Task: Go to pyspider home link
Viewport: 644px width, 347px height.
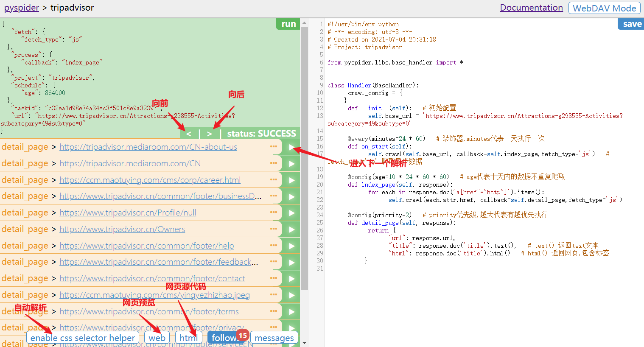Action: pyautogui.click(x=22, y=8)
